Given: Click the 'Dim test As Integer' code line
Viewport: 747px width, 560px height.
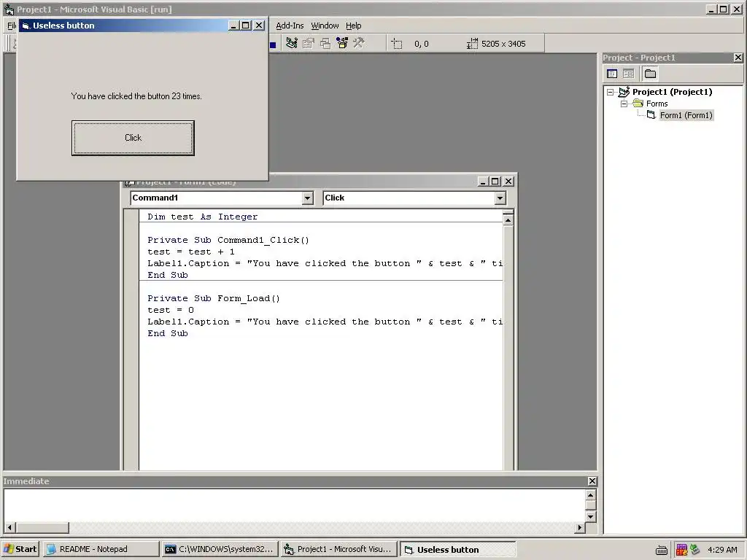Looking at the screenshot, I should coord(203,217).
